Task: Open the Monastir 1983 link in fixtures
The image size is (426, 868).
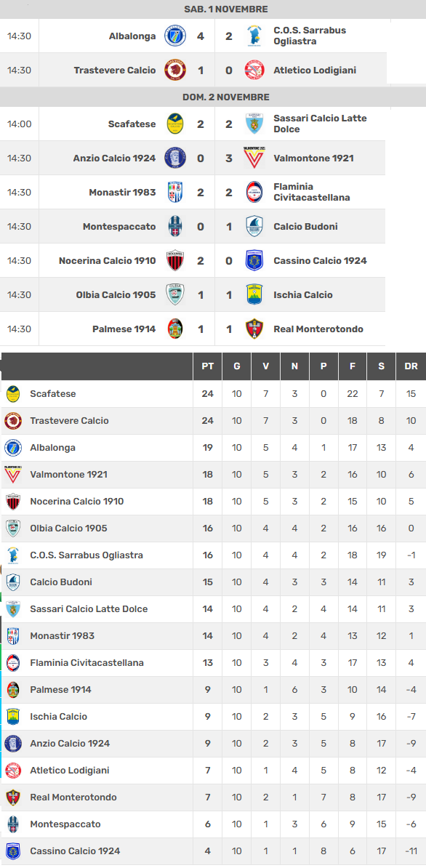Action: [x=122, y=192]
